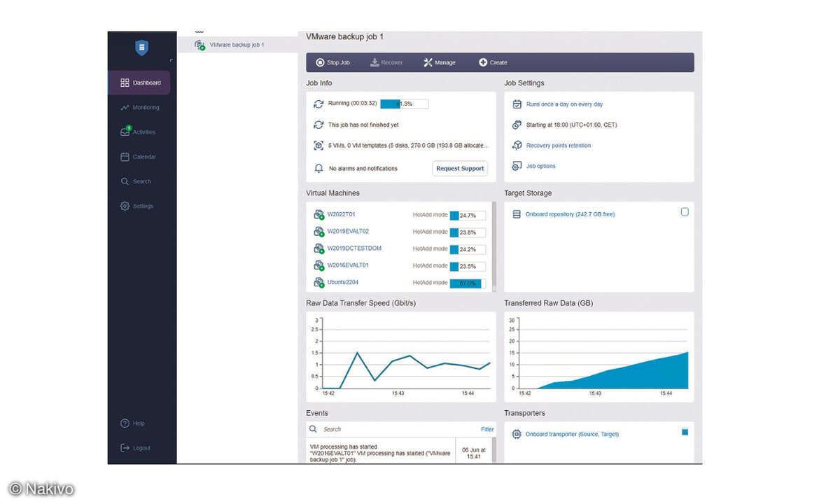
Task: Click the job's 41.3% progress bar
Action: (x=404, y=104)
